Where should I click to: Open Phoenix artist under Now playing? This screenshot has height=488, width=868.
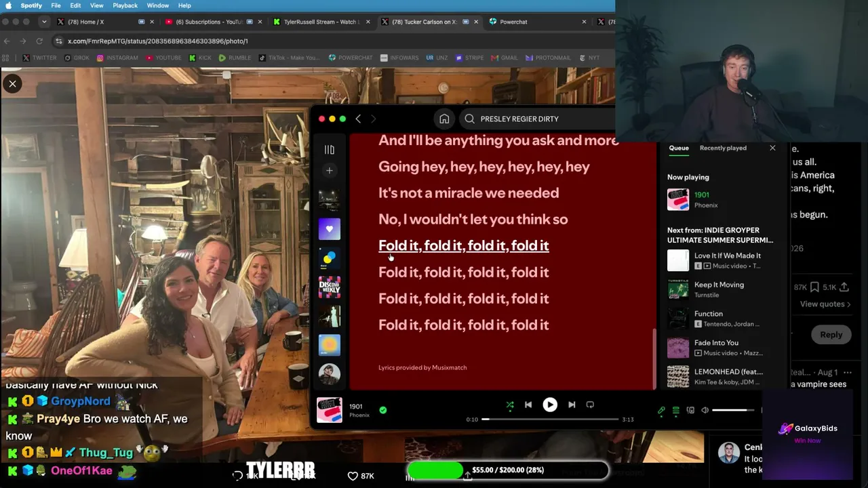pos(706,205)
